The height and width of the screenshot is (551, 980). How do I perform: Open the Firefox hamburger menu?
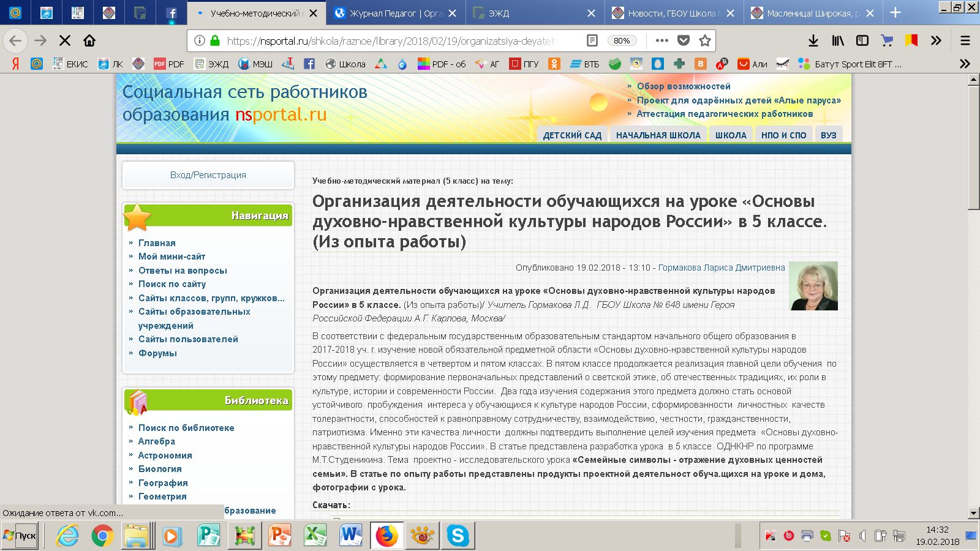(965, 40)
